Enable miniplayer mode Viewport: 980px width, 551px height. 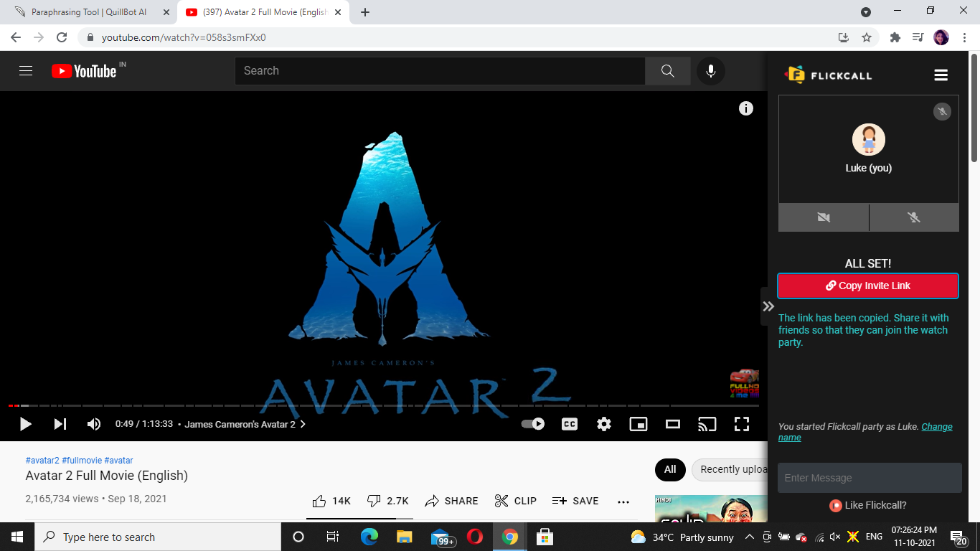pos(639,424)
